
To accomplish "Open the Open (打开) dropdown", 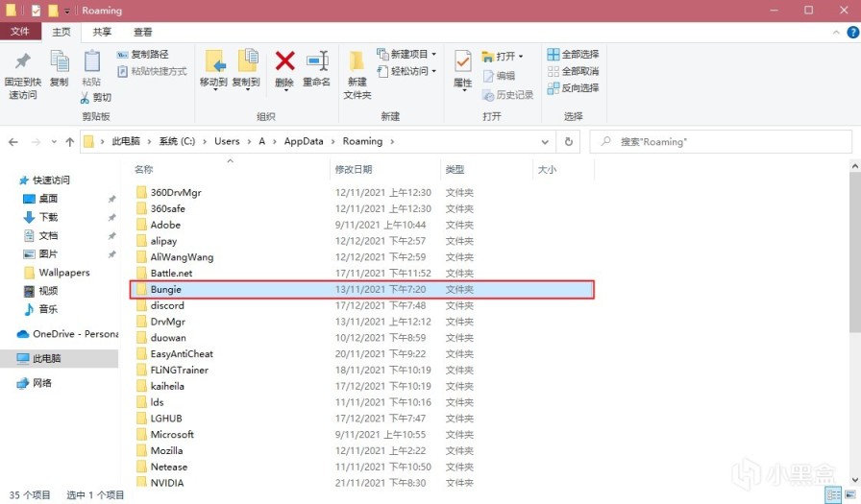I will tap(502, 56).
